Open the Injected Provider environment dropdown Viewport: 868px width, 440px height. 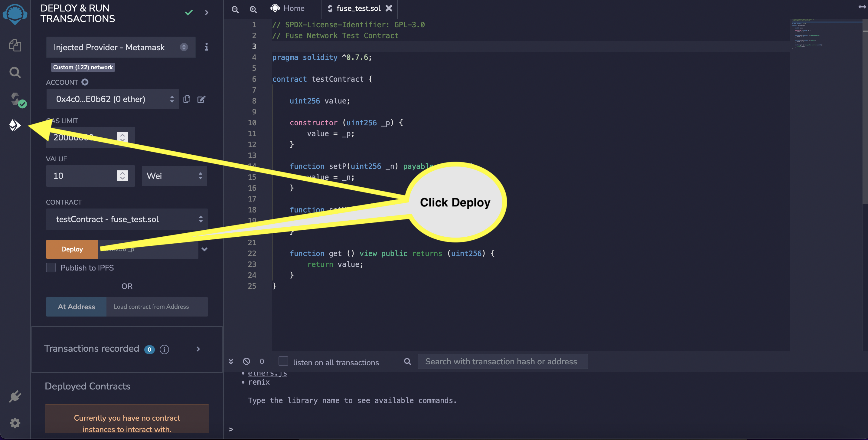120,47
